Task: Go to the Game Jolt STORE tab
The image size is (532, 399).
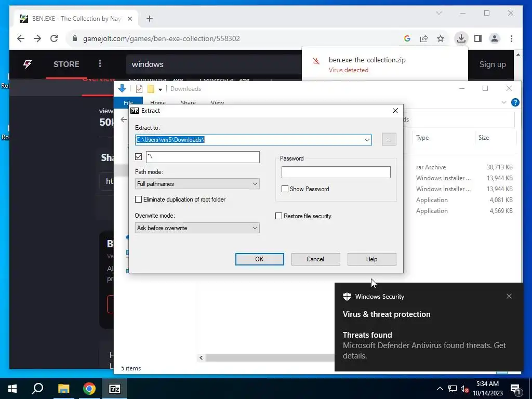Action: pos(66,64)
